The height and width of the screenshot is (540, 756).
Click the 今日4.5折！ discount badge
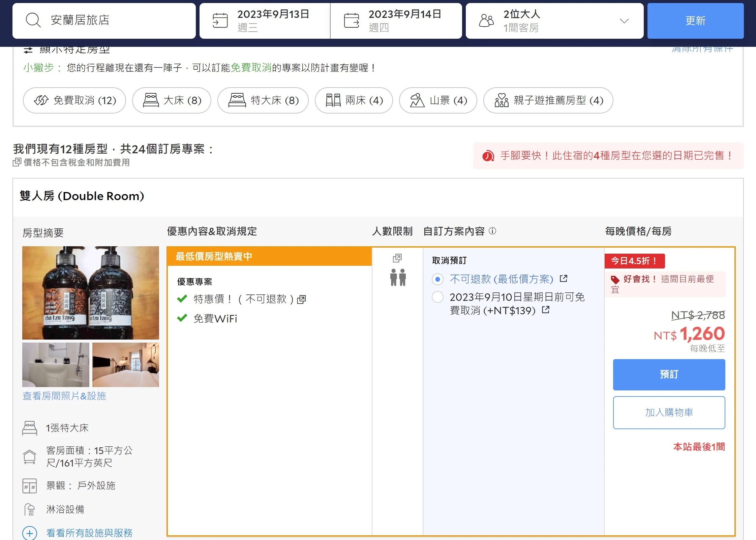coord(635,261)
